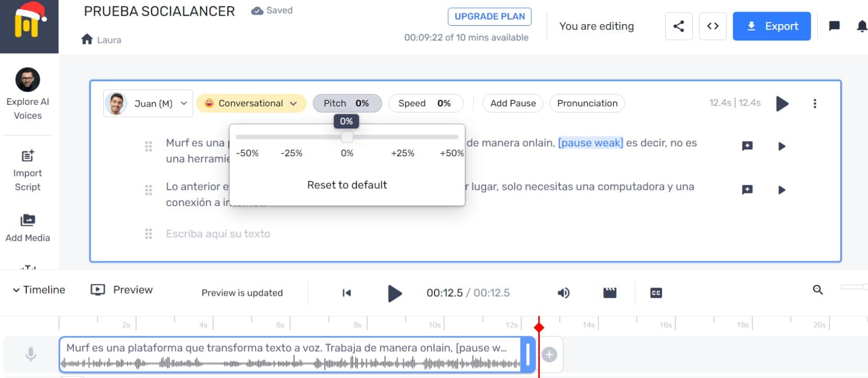The height and width of the screenshot is (378, 868).
Task: Open Conversational style dropdown
Action: click(x=251, y=103)
